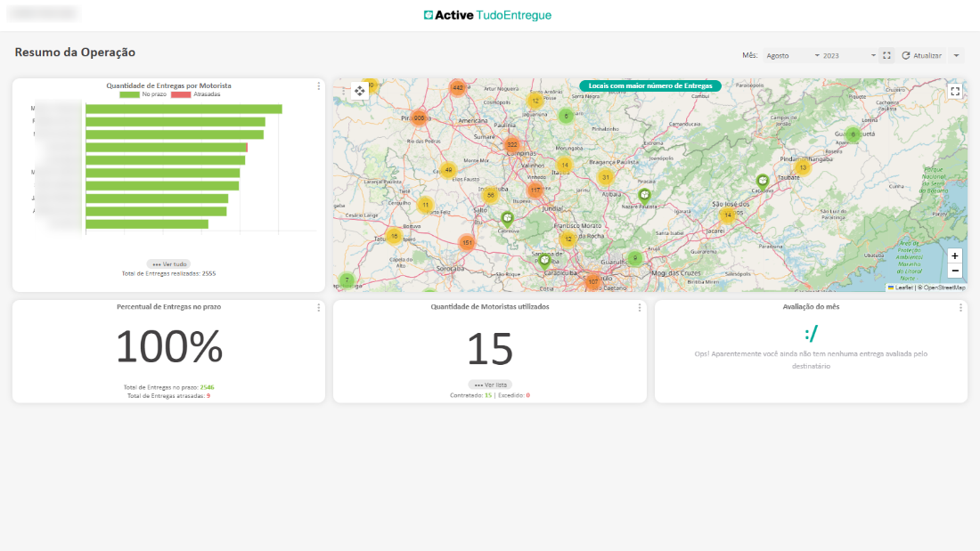Zoom out on the map

[955, 271]
